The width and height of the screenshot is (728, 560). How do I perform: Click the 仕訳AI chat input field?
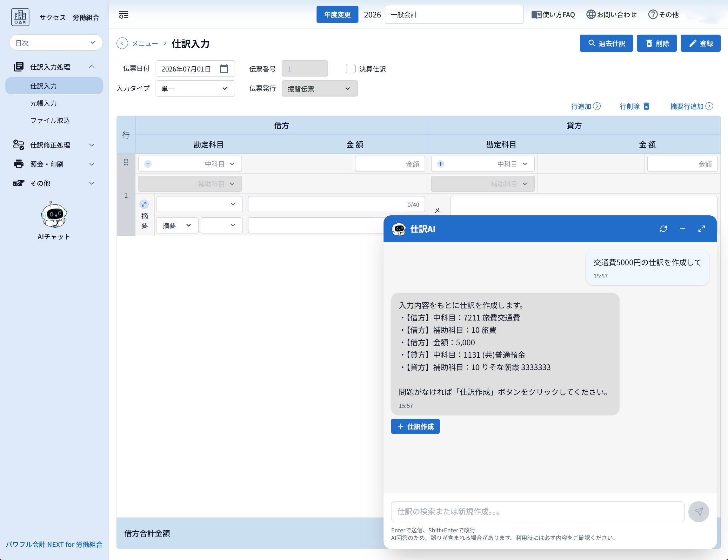tap(537, 512)
